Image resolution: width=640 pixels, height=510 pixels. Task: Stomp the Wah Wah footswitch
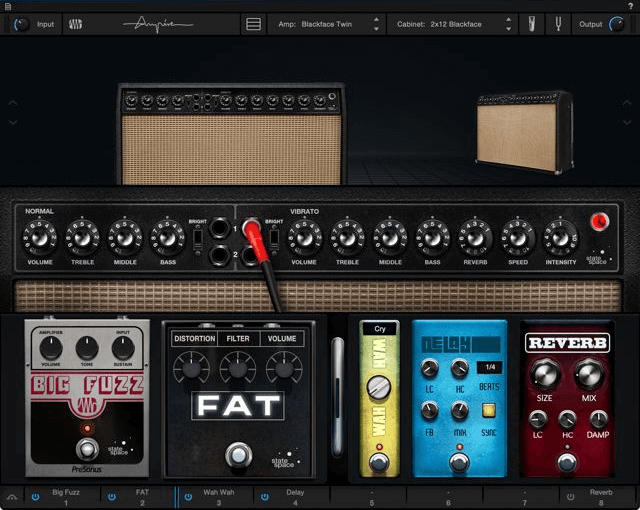click(x=379, y=463)
